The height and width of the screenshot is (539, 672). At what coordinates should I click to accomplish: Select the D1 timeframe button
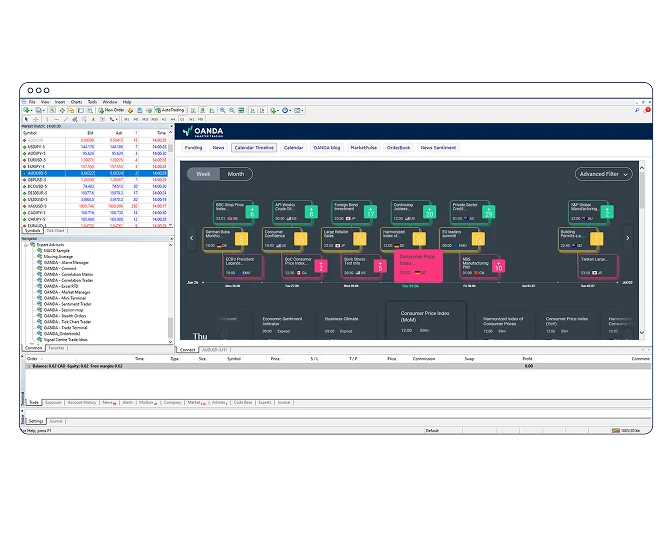(182, 119)
